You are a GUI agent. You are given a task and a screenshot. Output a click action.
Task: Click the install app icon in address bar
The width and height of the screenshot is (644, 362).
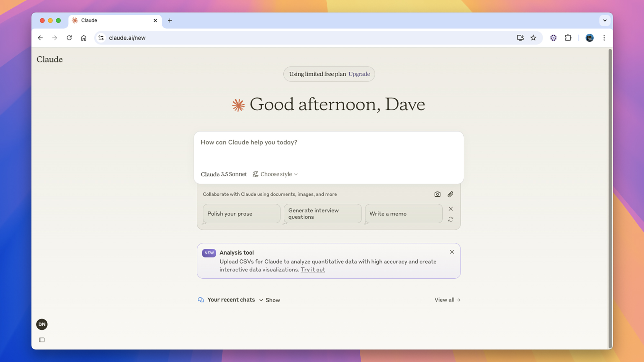(520, 38)
